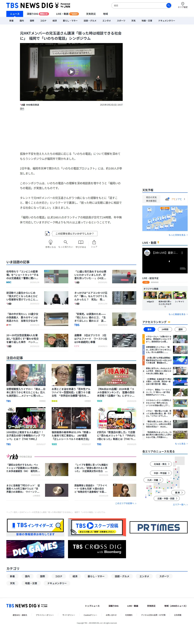Click the この記事を読んでいかがでしたか button
The width and height of the screenshot is (194, 644).
click(74, 233)
